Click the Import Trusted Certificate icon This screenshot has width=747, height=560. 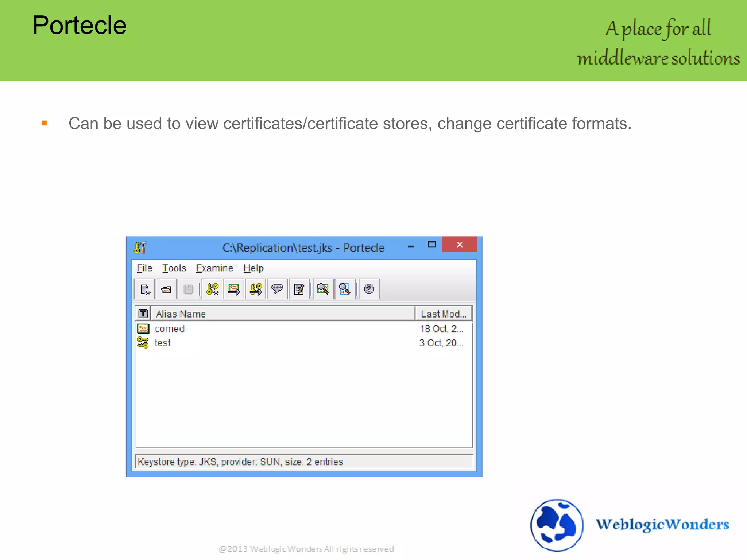(234, 289)
